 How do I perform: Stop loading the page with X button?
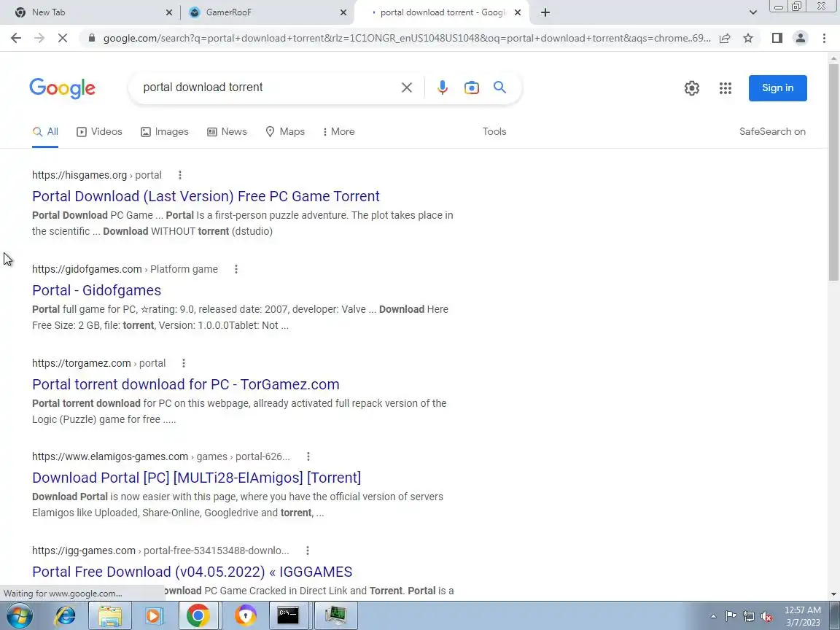(x=62, y=38)
